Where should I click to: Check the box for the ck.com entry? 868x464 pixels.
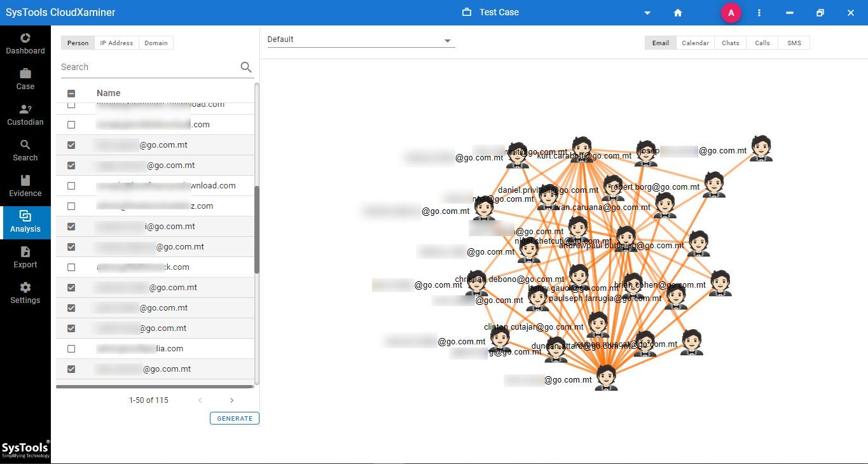point(71,267)
